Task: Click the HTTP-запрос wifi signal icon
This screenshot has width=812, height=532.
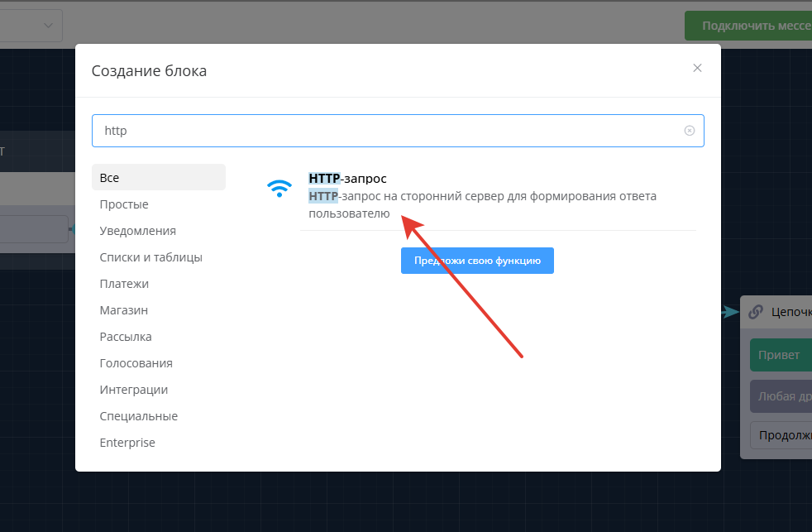Action: pos(279,189)
